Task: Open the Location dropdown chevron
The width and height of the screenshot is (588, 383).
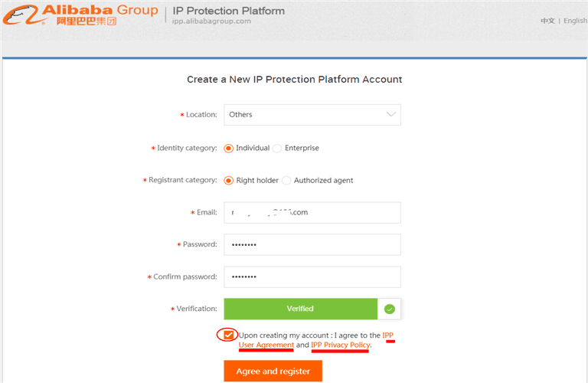Action: (x=391, y=115)
